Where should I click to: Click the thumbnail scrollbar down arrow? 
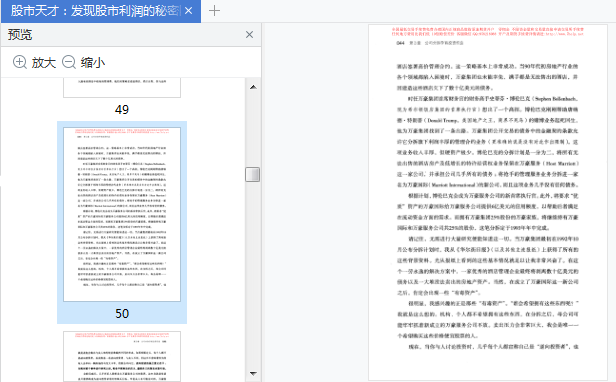click(253, 373)
